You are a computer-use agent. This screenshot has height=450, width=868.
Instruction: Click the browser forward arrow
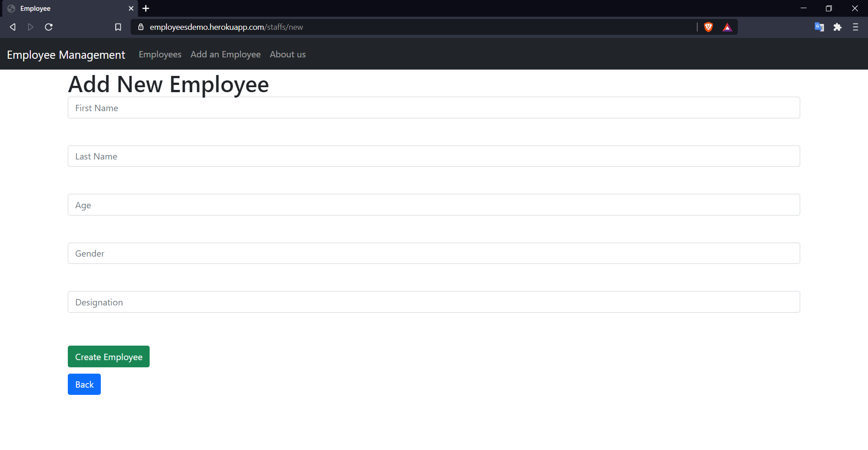pyautogui.click(x=30, y=27)
